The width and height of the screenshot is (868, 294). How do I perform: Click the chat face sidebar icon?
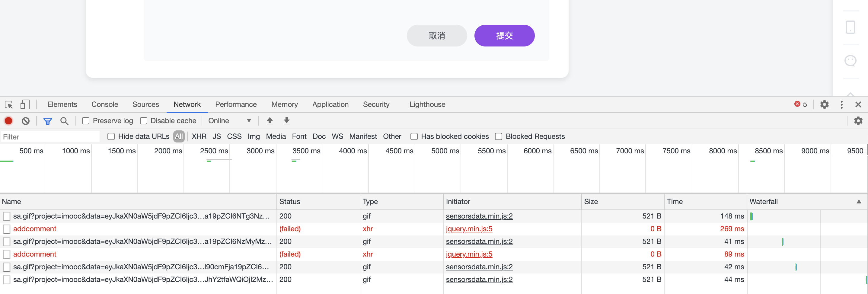[850, 61]
